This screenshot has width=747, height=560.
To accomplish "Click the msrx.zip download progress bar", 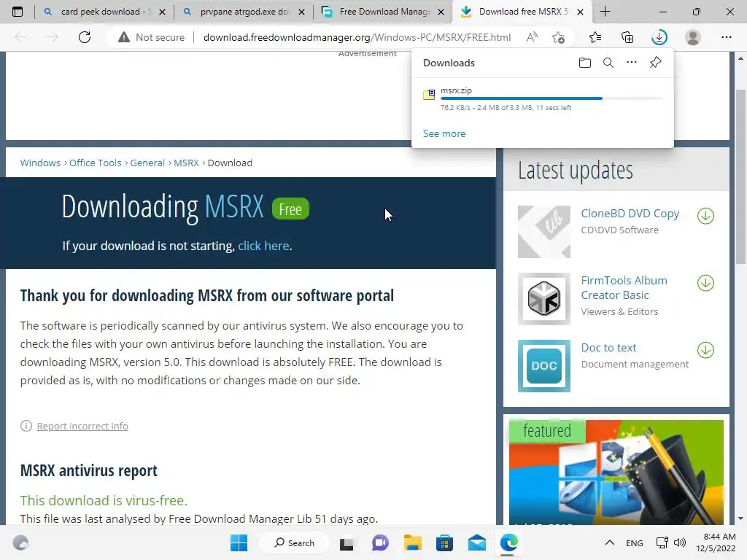I will (551, 98).
